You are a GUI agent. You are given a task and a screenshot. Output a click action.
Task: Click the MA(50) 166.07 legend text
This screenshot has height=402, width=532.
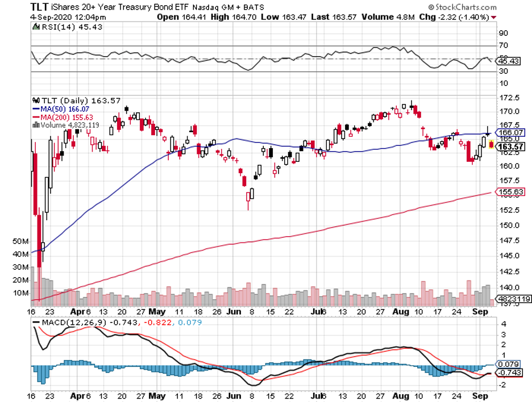pyautogui.click(x=65, y=109)
